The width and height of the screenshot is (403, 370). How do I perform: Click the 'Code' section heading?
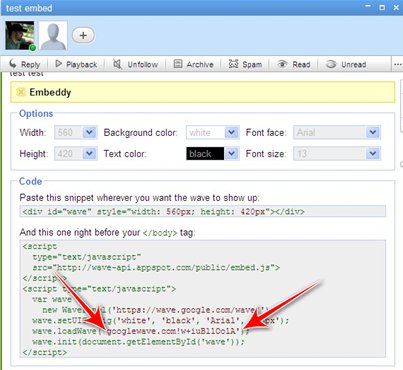click(x=30, y=181)
